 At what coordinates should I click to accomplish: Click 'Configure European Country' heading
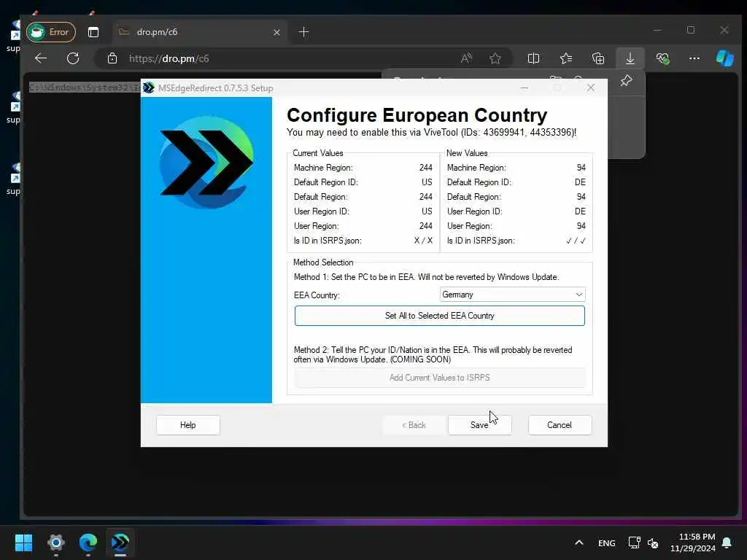417,115
